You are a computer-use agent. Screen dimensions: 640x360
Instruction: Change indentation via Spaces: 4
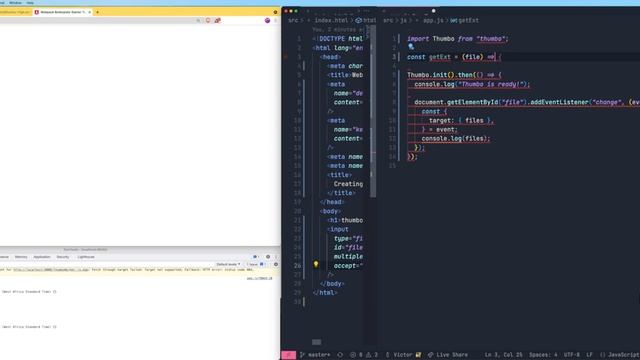pyautogui.click(x=543, y=355)
